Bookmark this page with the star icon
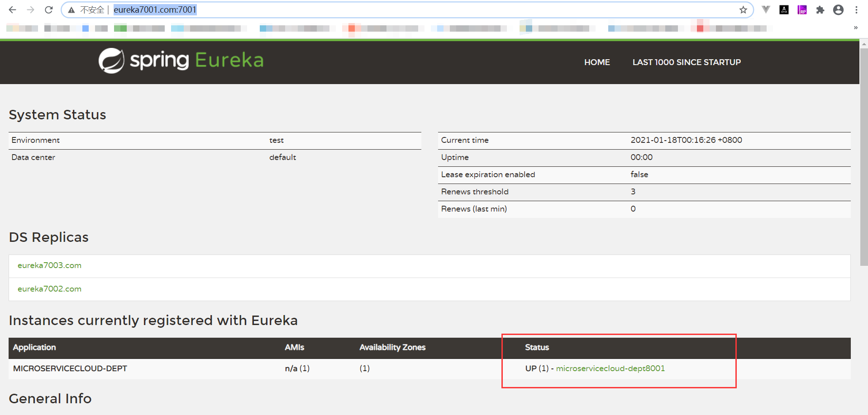868x415 pixels. click(743, 10)
